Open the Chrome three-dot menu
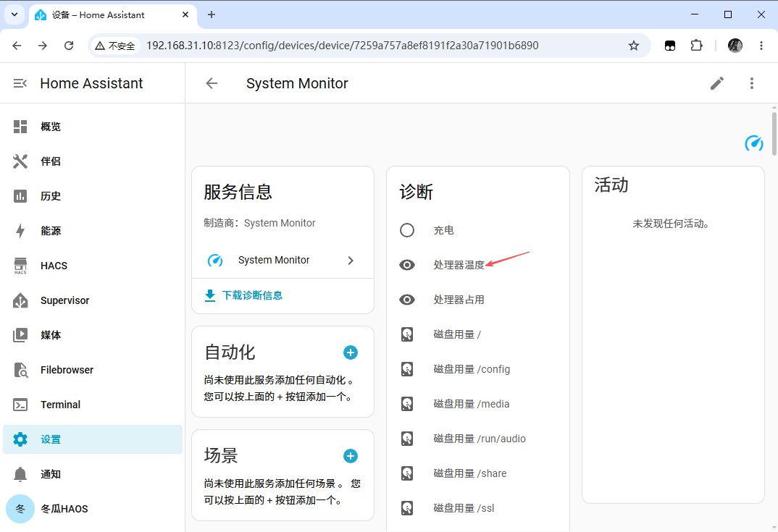Viewport: 778px width, 532px height. pos(761,46)
